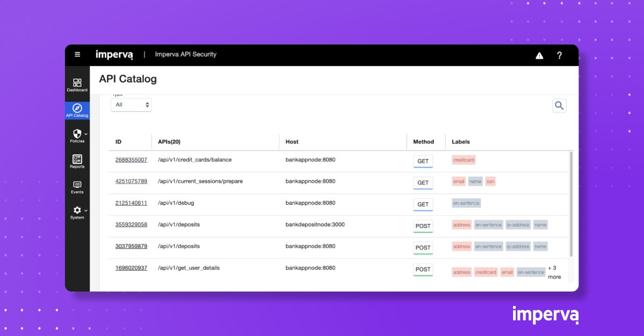The image size is (644, 336).
Task: Show 3 more labels for get_user_details
Action: click(554, 272)
